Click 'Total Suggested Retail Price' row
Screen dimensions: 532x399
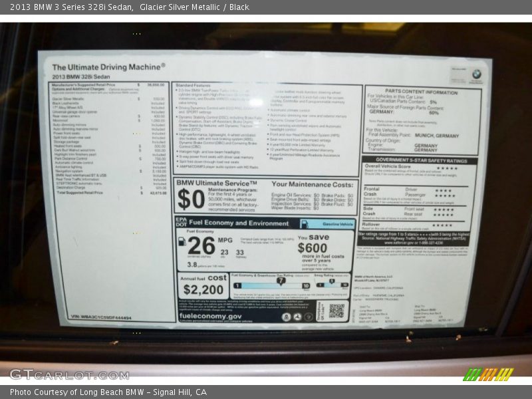click(x=112, y=193)
